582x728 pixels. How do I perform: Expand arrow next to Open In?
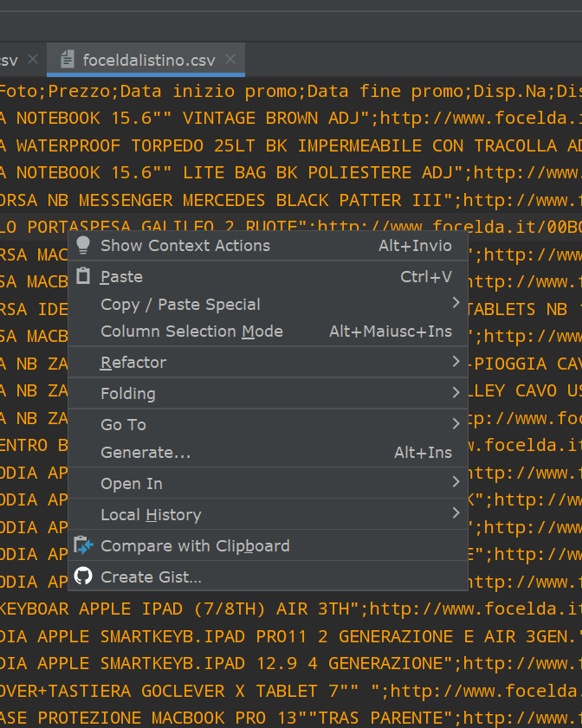point(456,481)
